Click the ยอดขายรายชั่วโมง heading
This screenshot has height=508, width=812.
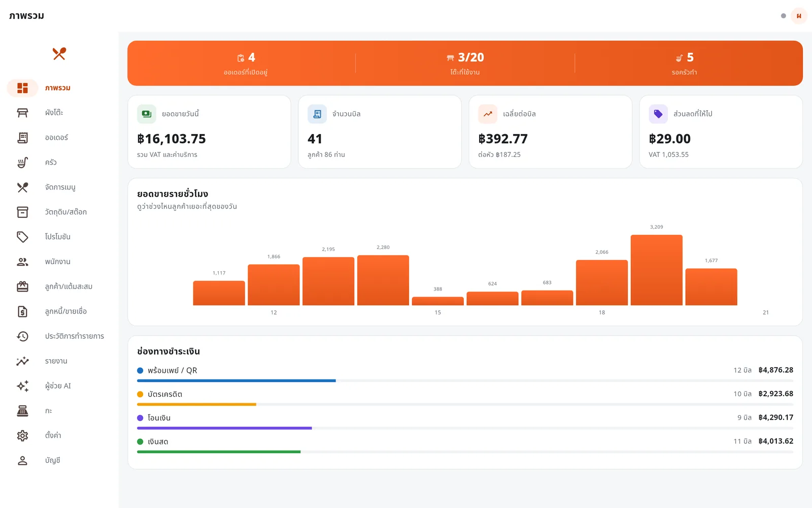[173, 194]
